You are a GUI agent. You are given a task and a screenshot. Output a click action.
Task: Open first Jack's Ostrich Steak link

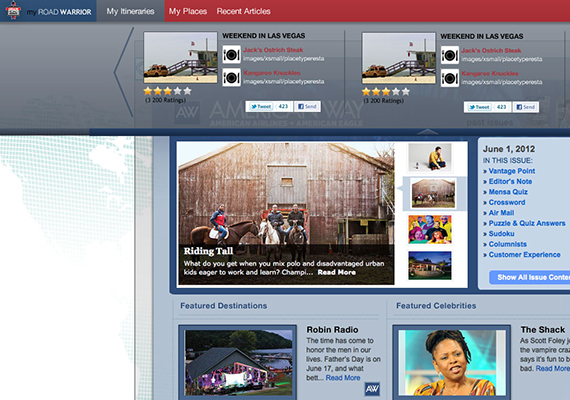pos(273,50)
